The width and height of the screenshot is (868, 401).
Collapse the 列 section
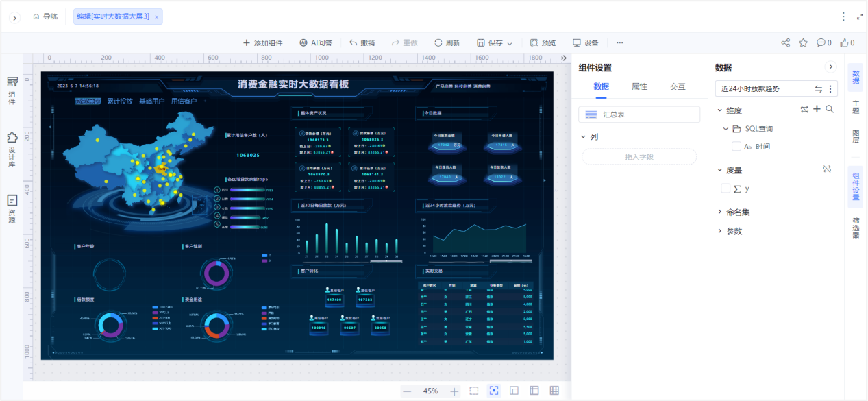click(x=583, y=136)
